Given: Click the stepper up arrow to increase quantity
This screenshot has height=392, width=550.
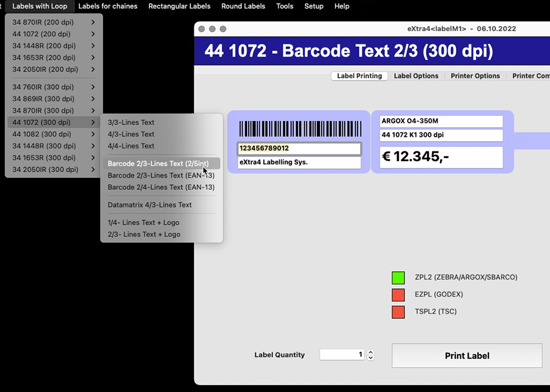Looking at the screenshot, I should point(370,352).
